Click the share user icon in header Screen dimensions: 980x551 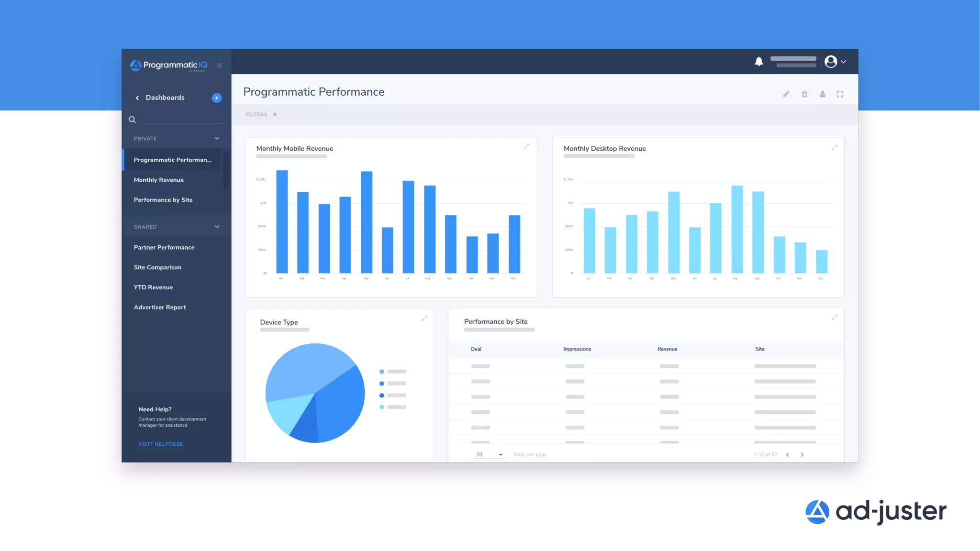pyautogui.click(x=823, y=94)
